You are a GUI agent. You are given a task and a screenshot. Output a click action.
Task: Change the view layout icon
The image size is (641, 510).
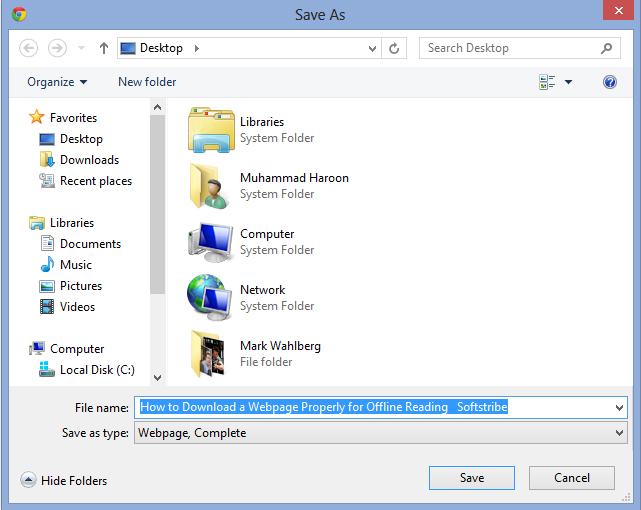(x=547, y=82)
